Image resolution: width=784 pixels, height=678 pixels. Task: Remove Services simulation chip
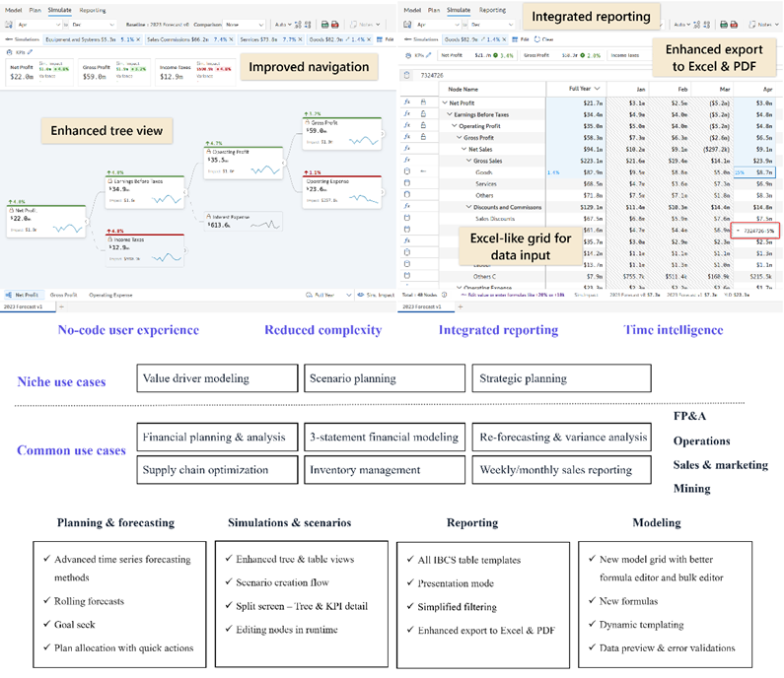click(x=300, y=39)
